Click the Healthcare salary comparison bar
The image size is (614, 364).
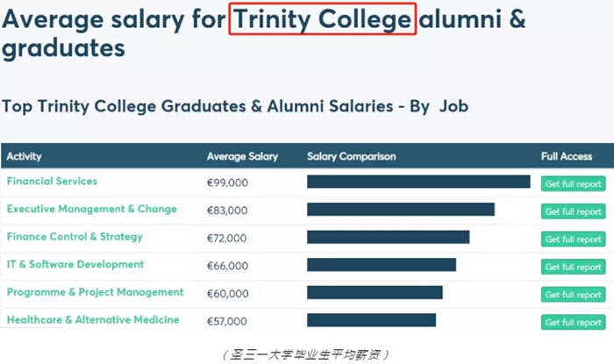click(x=371, y=320)
